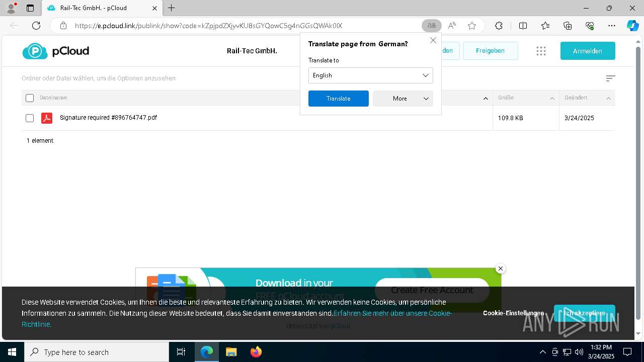The height and width of the screenshot is (362, 644).
Task: Click Create Free Account button
Action: pos(432,290)
